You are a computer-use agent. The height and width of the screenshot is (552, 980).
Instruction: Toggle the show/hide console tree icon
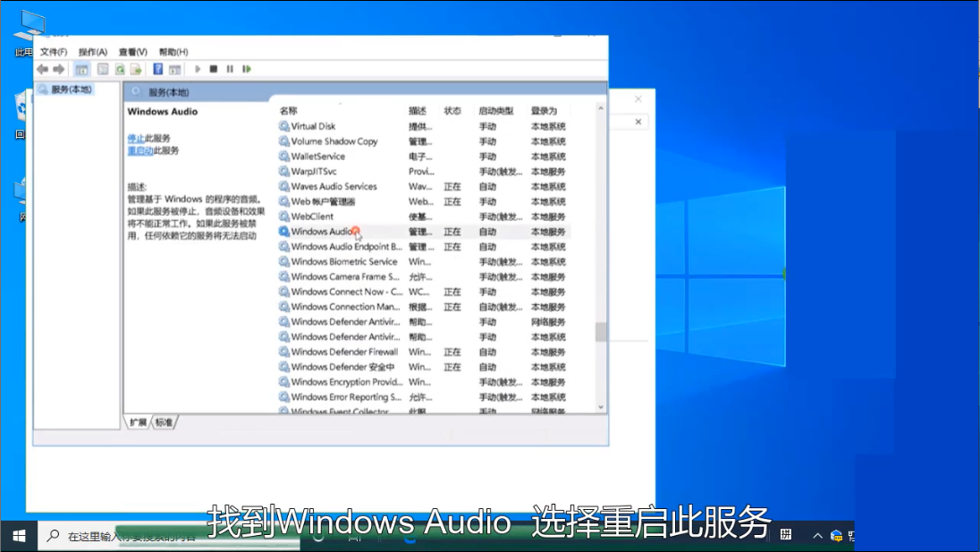pyautogui.click(x=82, y=69)
